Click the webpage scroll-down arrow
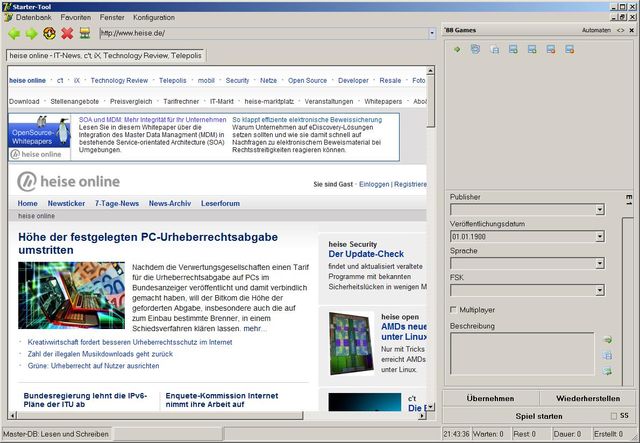Viewport: 640px width, 443px height. point(430,407)
